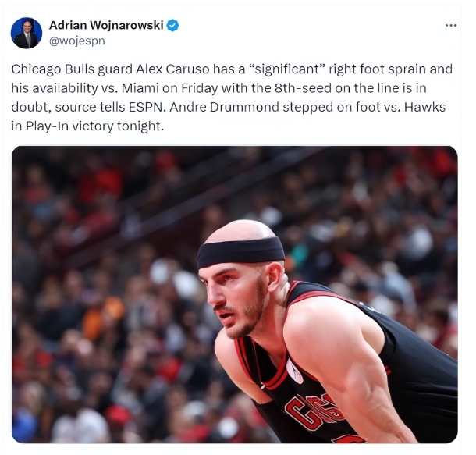Click the @wojespn handle
The image size is (476, 455).
pyautogui.click(x=77, y=41)
